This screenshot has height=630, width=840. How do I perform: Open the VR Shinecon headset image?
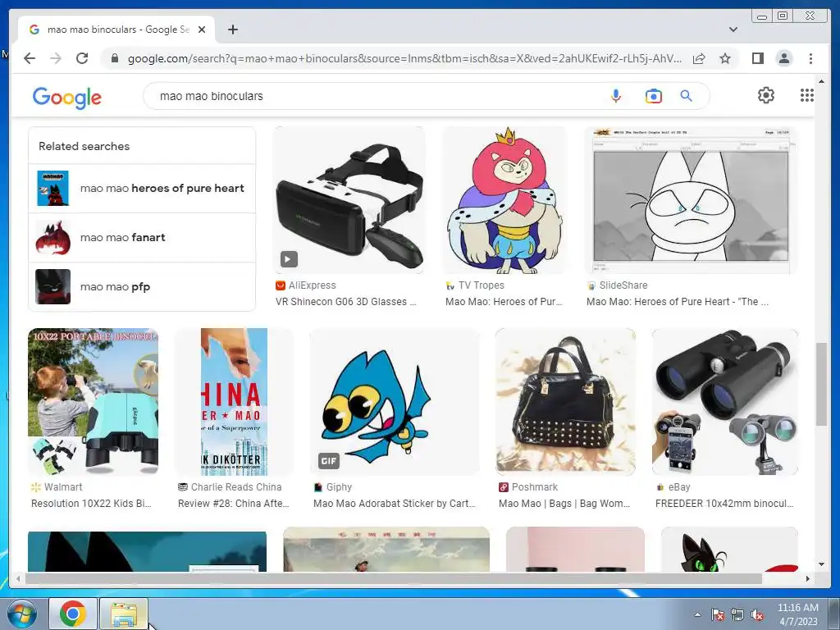coord(349,200)
